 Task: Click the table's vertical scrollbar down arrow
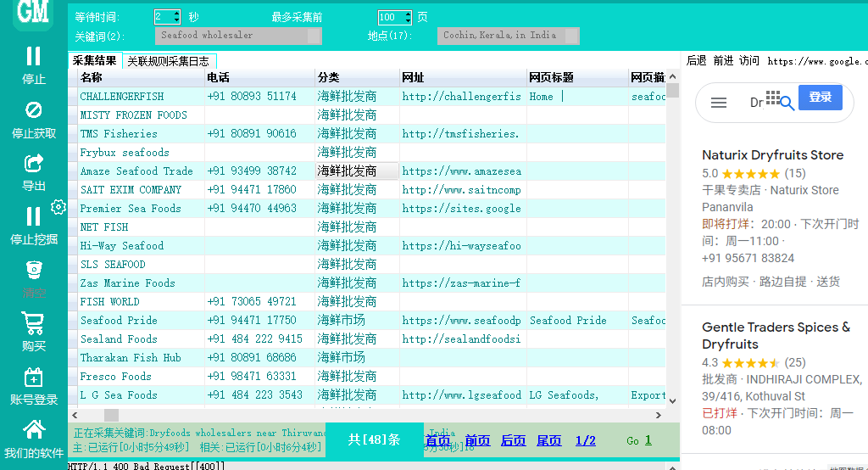672,401
